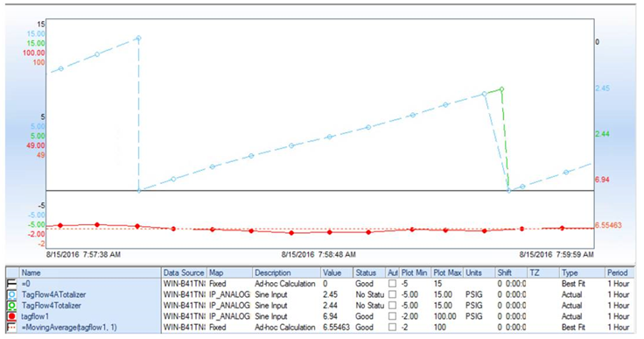Click the Plot Max column header
Screen dimensions: 644x339
(x=447, y=272)
